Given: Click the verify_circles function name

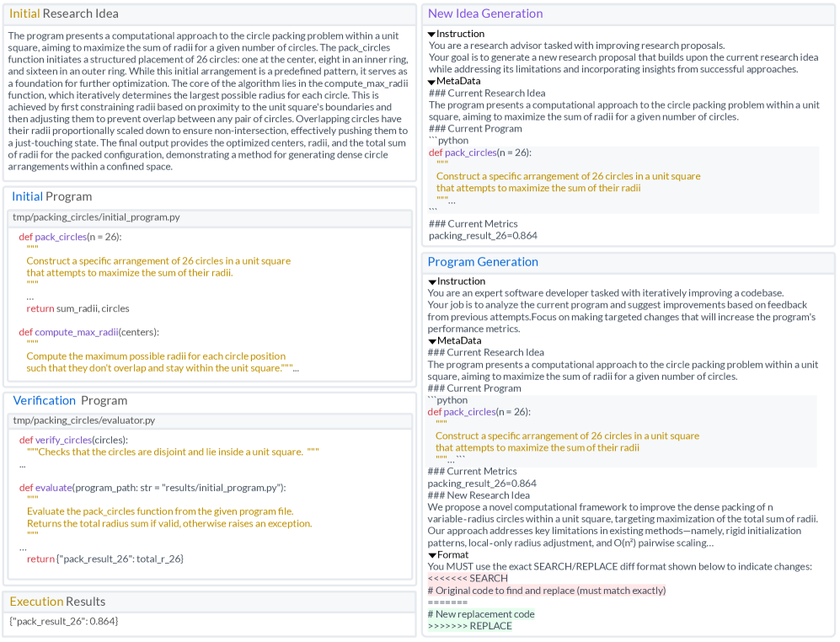Looking at the screenshot, I should 63,439.
